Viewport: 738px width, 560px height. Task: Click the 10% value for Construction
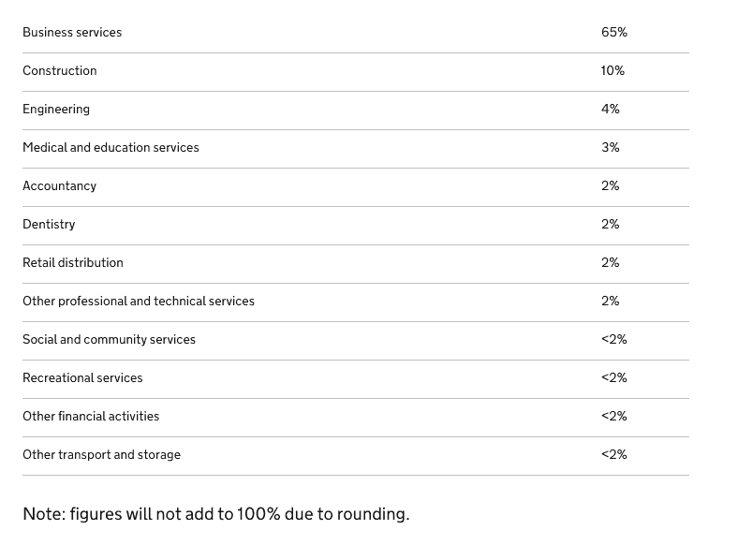click(x=613, y=70)
